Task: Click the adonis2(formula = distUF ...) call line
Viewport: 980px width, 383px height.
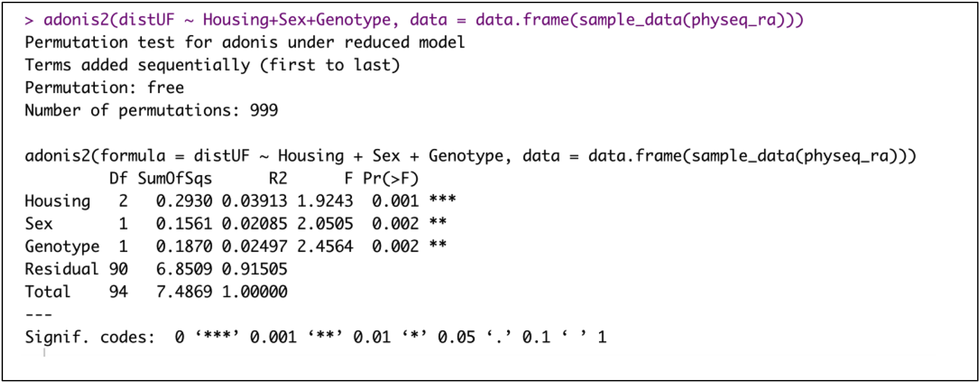Action: [x=470, y=156]
